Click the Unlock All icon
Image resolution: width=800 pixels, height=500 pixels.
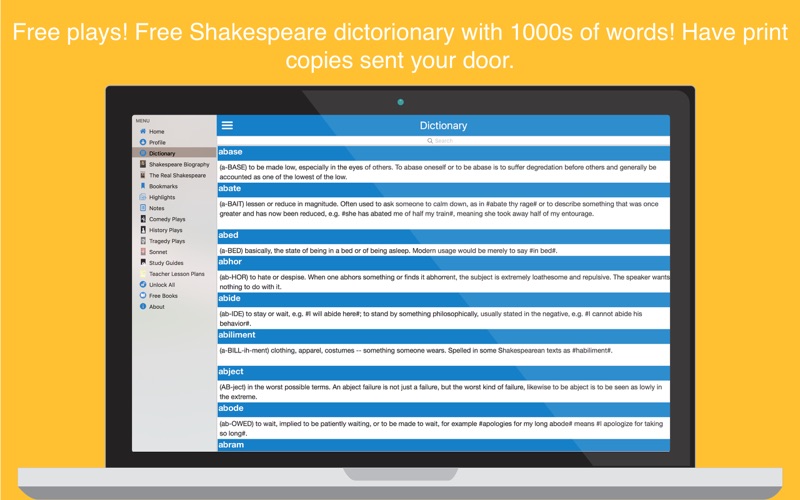tap(143, 285)
